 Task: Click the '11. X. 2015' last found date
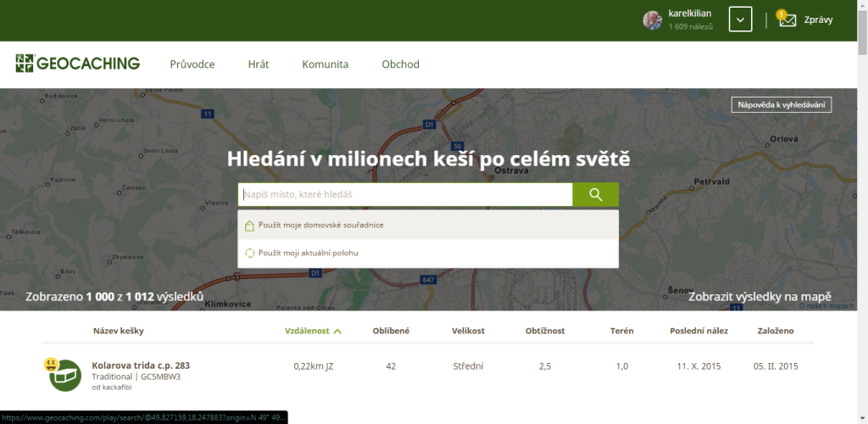(x=699, y=365)
